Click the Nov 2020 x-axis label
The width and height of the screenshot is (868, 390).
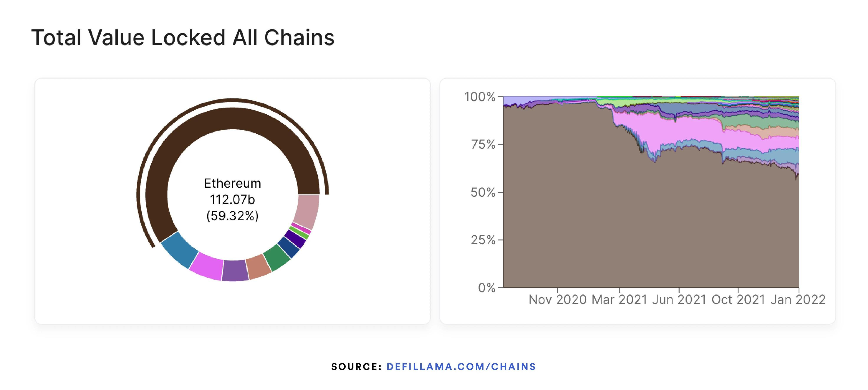[557, 300]
